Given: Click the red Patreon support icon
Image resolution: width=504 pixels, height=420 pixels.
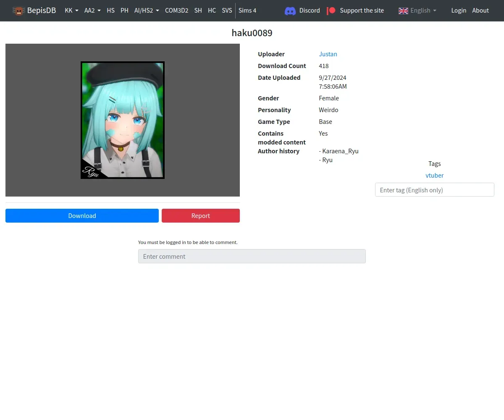Looking at the screenshot, I should pyautogui.click(x=331, y=10).
